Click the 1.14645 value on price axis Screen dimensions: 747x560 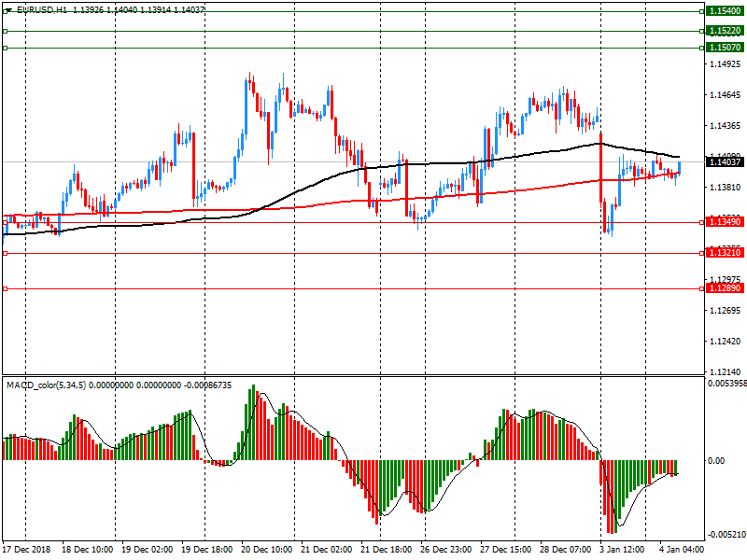point(726,95)
